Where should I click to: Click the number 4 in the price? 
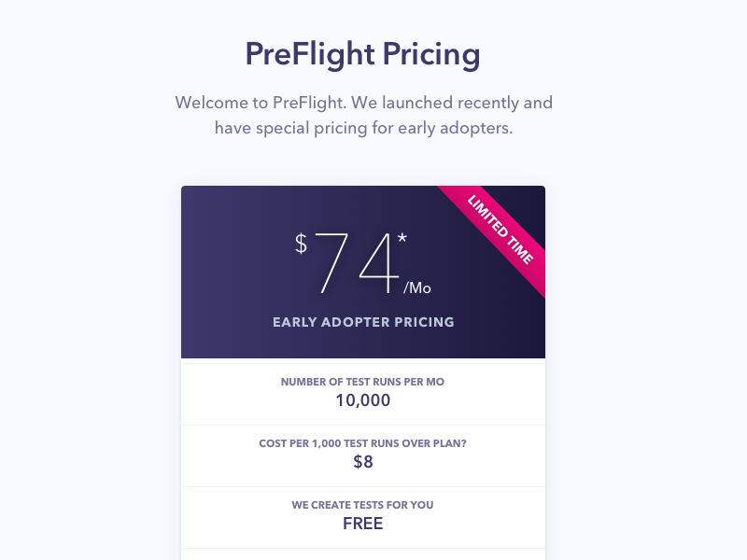coord(378,263)
